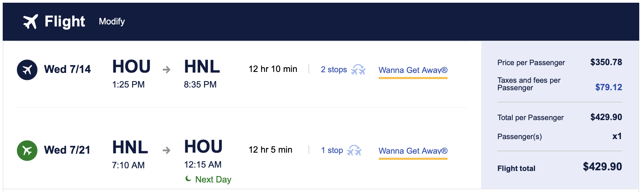Screen dimensions: 644x192
Task: Open Wanna Get Away fare for the 7/14 flight
Action: point(413,70)
